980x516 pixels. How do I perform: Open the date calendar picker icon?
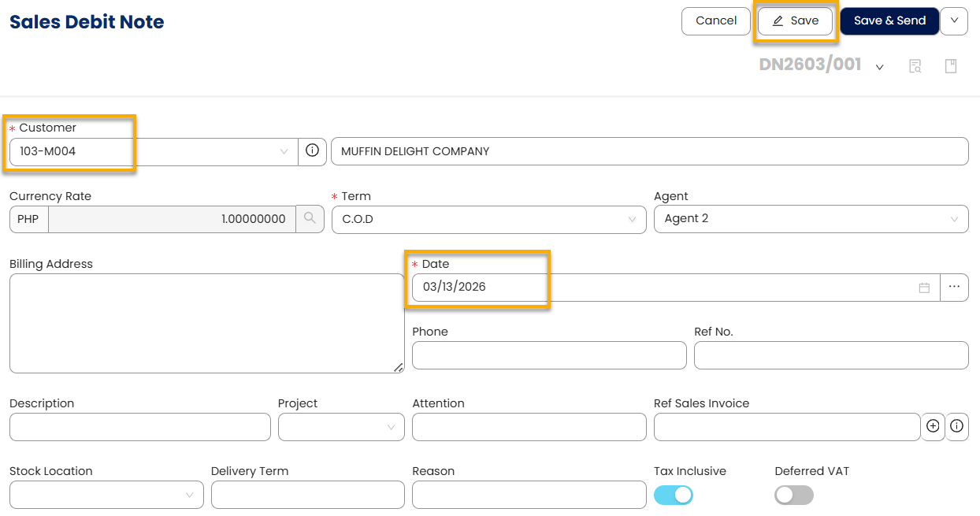[924, 288]
